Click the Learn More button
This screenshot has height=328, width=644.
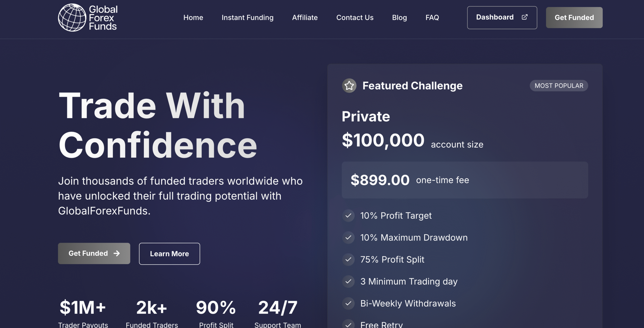170,254
